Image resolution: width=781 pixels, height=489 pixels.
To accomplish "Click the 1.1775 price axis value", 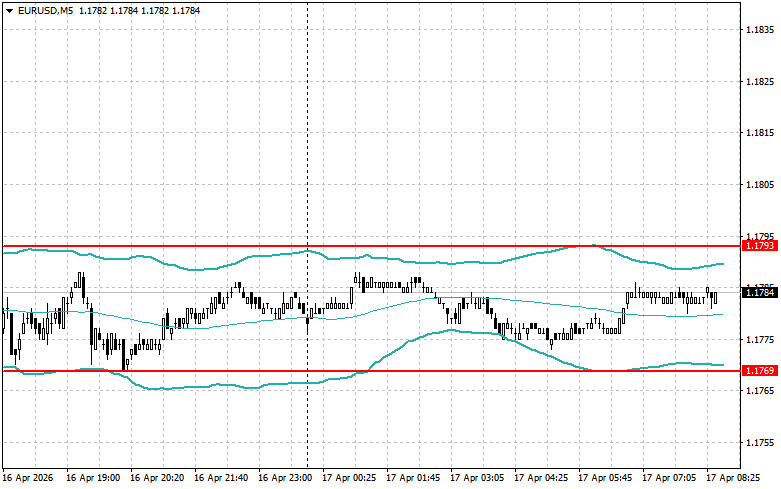I will (760, 340).
